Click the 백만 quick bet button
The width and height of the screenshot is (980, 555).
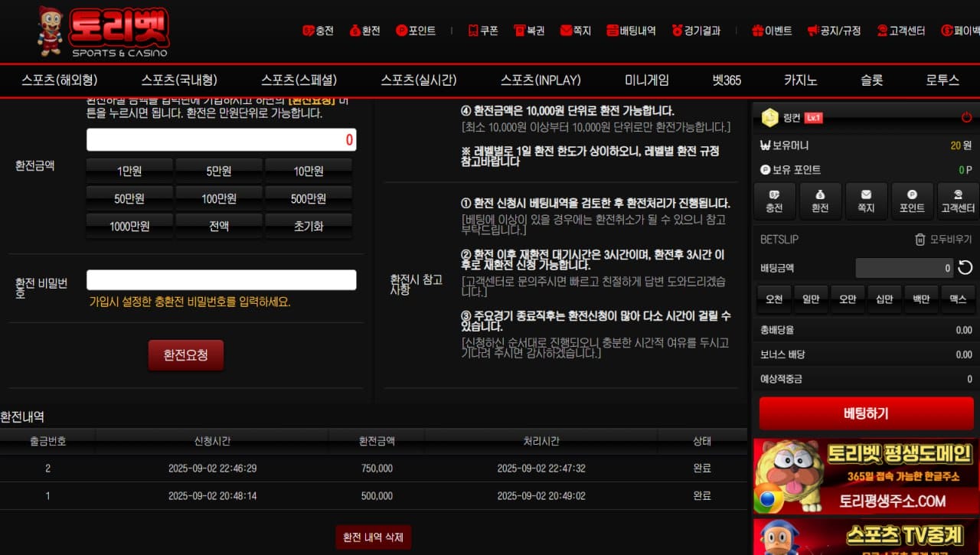(921, 299)
